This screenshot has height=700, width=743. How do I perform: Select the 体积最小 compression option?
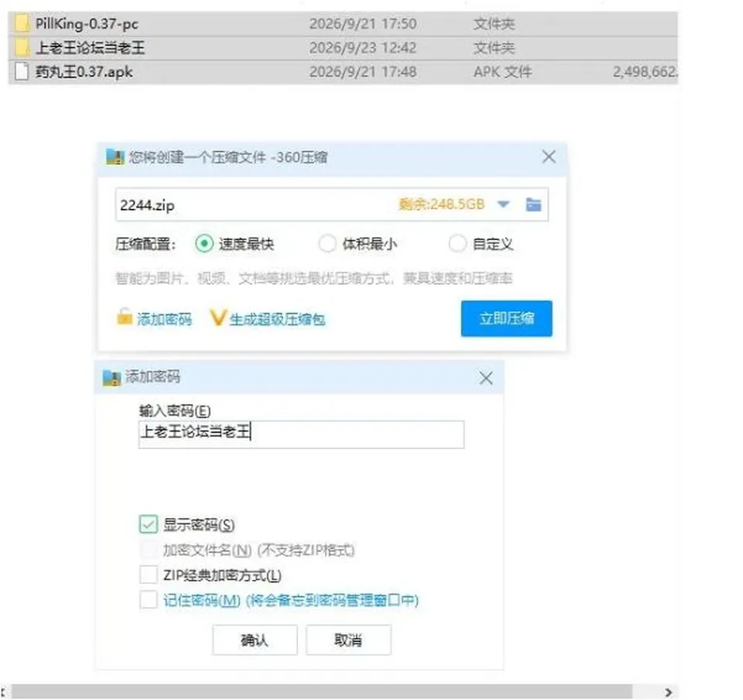[x=327, y=244]
